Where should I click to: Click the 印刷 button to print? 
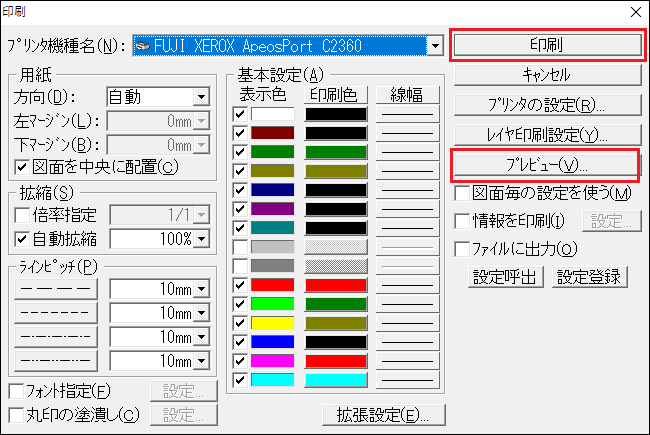pyautogui.click(x=548, y=45)
